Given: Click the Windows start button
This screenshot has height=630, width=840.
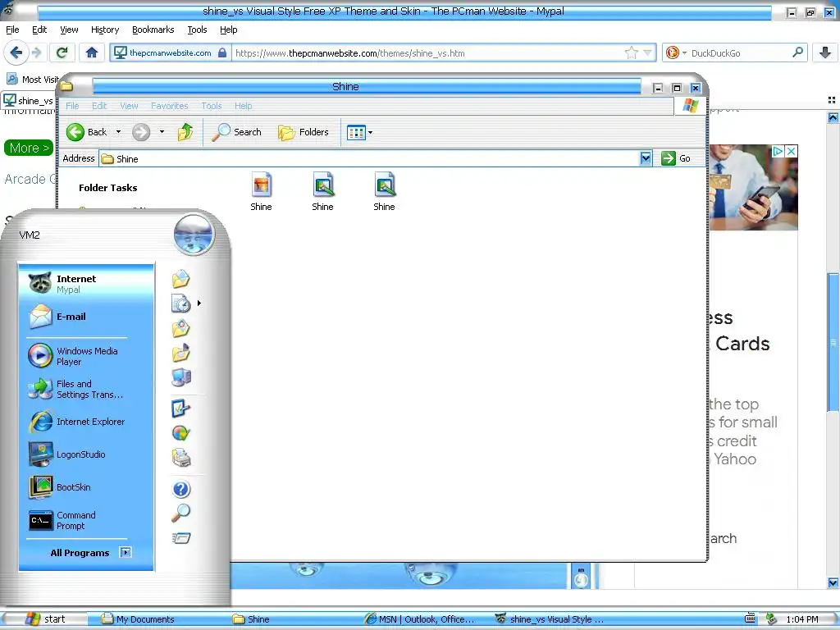Looking at the screenshot, I should [x=45, y=619].
